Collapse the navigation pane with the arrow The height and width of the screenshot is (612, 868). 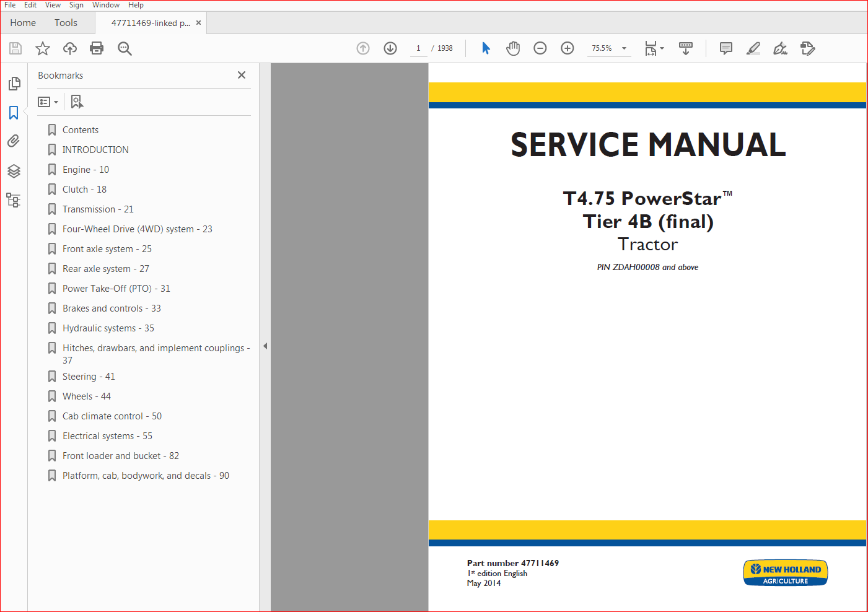[x=265, y=346]
